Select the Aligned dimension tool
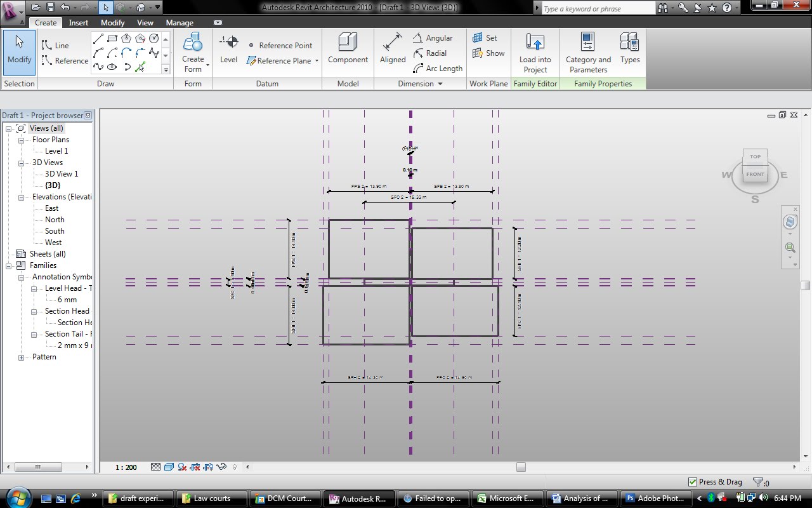The height and width of the screenshot is (508, 812). tap(392, 51)
